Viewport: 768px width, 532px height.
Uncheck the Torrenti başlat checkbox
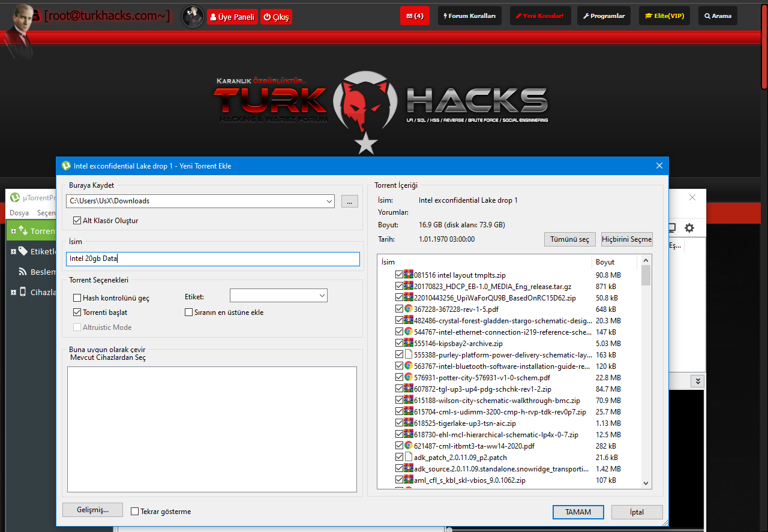click(77, 312)
